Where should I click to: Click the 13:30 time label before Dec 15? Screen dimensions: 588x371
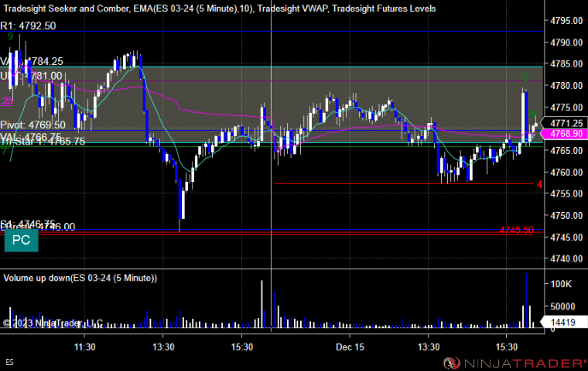163,347
